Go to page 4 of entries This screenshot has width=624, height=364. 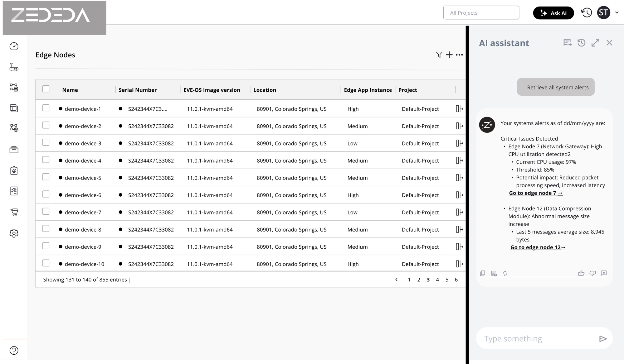pos(437,280)
